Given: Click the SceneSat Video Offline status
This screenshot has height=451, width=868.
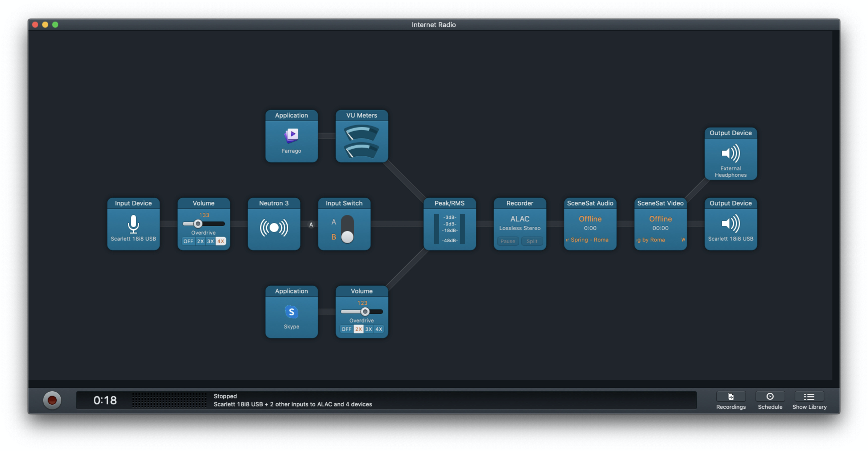Looking at the screenshot, I should 660,219.
